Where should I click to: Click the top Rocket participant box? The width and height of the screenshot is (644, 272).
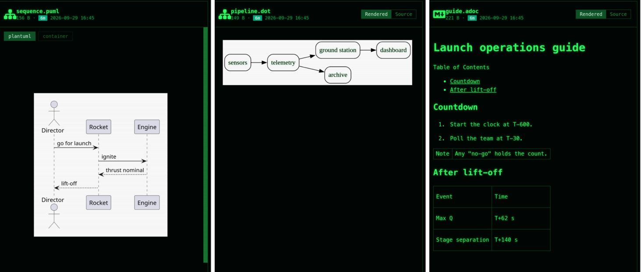(99, 127)
